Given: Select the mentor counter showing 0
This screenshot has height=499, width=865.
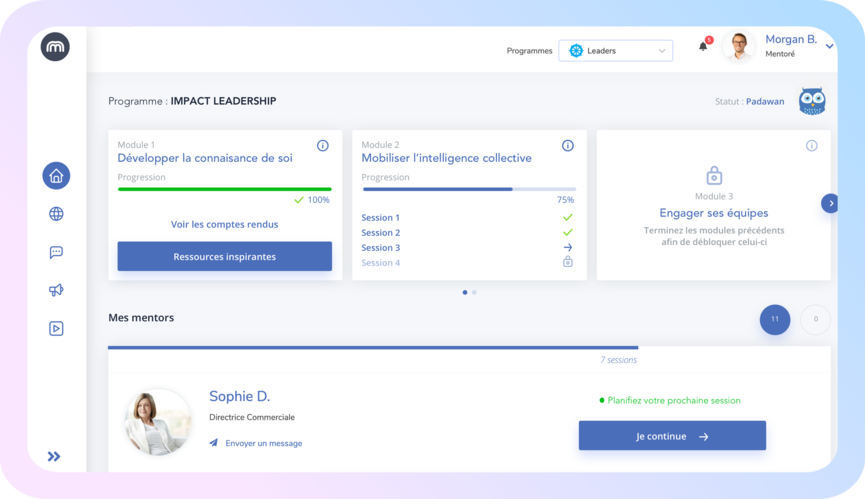Looking at the screenshot, I should click(815, 319).
